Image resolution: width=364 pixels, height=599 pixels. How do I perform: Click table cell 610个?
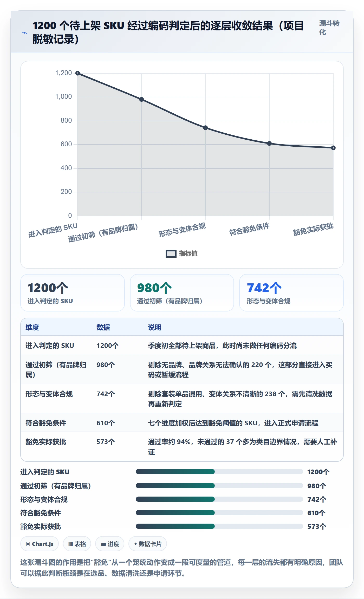[106, 423]
